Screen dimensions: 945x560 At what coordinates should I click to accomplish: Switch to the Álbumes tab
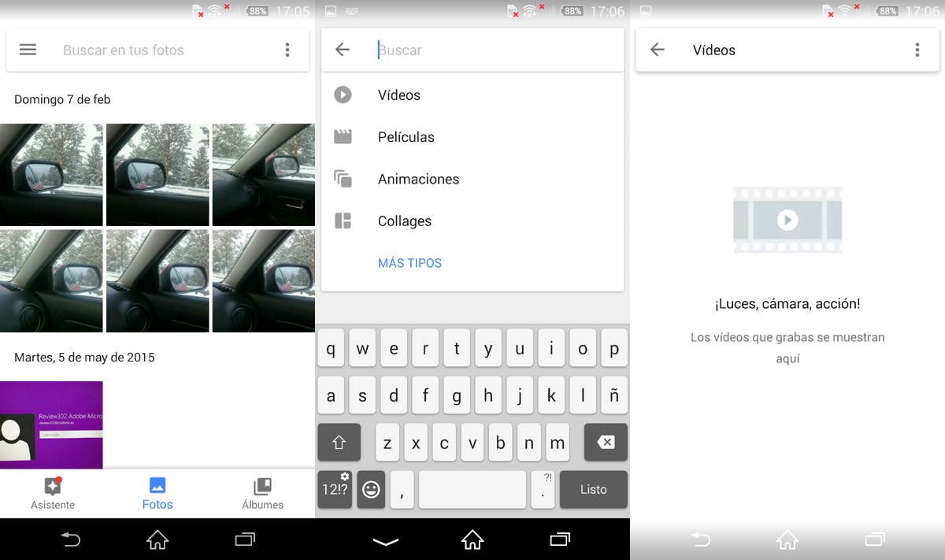point(262,493)
